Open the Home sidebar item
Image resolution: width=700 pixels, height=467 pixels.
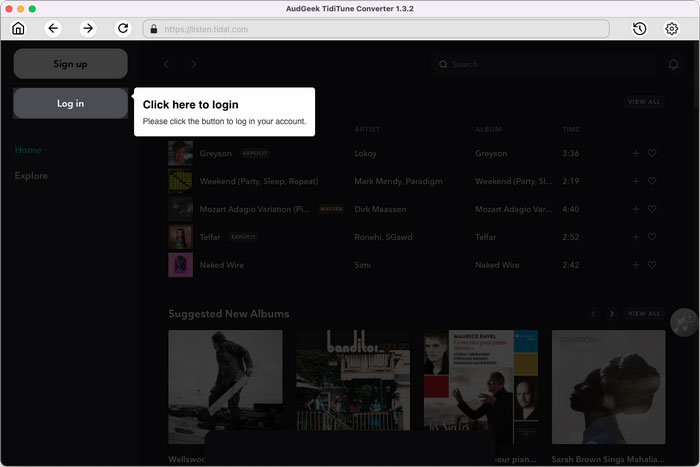click(28, 150)
